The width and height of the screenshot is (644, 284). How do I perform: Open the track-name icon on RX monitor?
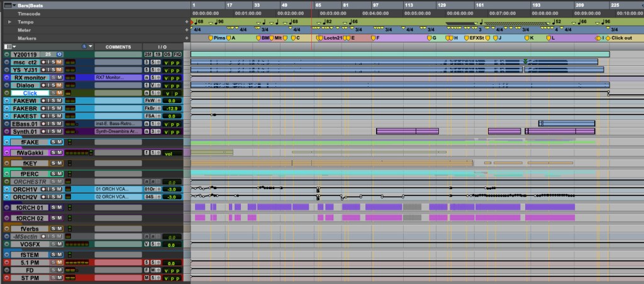pos(7,77)
